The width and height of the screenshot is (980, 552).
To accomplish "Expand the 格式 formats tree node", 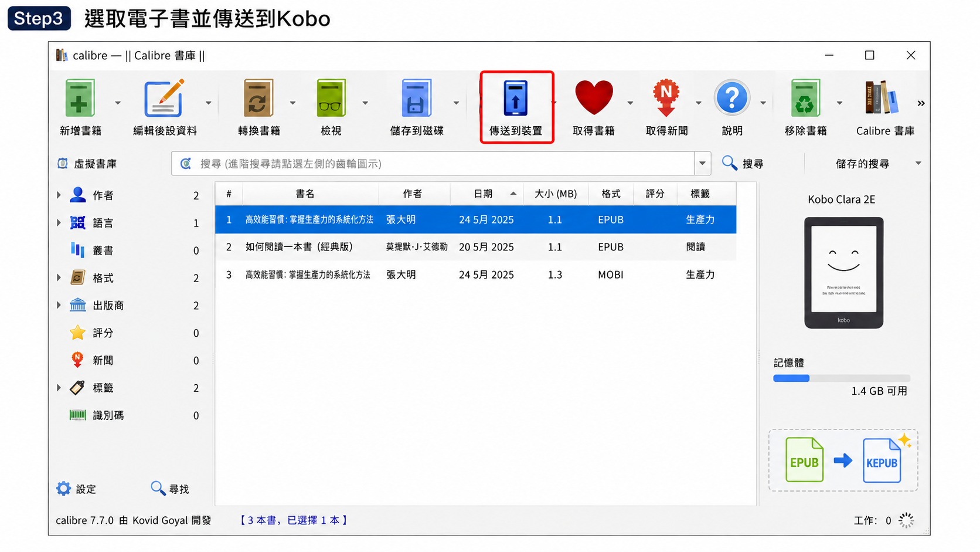I will (x=59, y=277).
